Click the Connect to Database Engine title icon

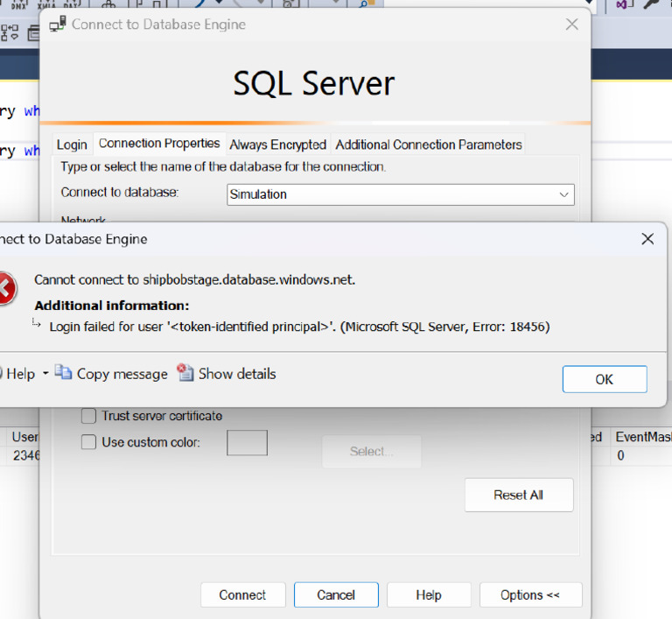tap(57, 25)
